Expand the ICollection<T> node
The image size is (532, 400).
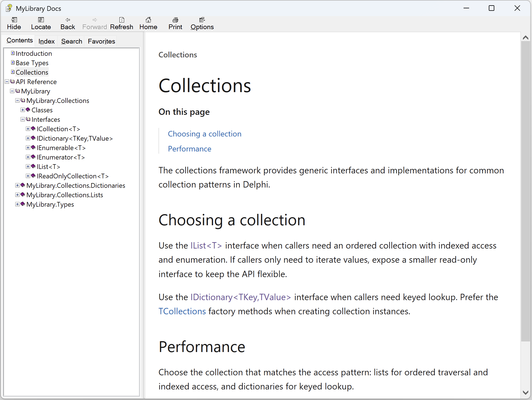tap(28, 129)
